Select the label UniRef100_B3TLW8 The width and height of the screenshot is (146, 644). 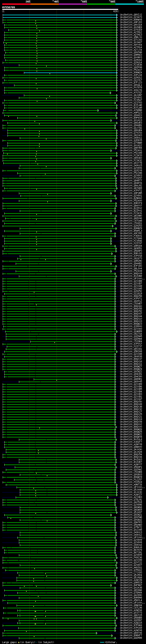(x=131, y=105)
